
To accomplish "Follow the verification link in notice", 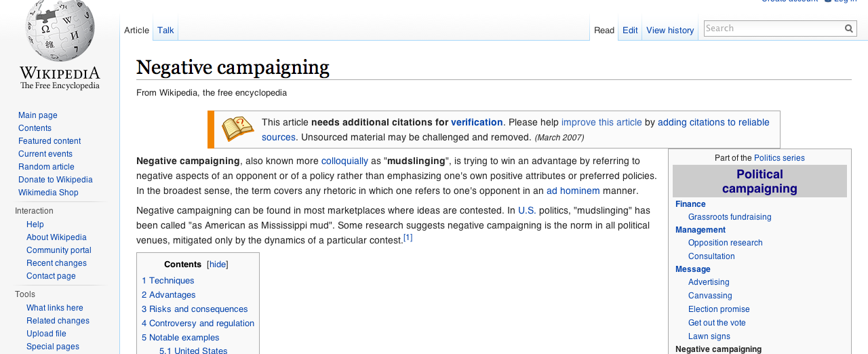I will 477,123.
